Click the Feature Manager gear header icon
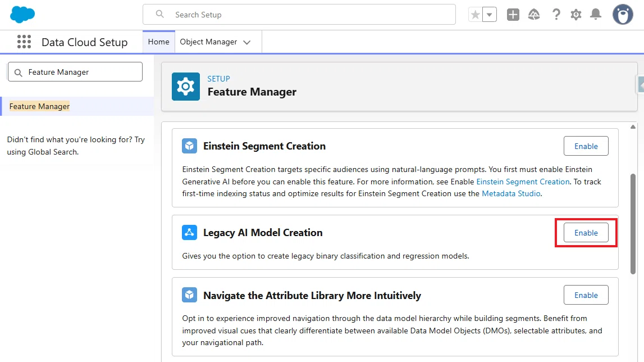The width and height of the screenshot is (644, 362). point(186,87)
